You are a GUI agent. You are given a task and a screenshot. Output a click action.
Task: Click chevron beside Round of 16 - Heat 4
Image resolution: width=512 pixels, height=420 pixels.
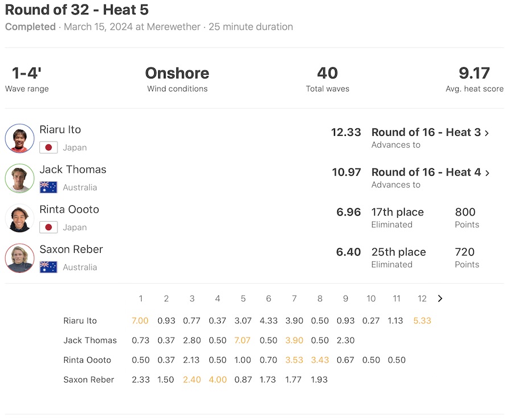[x=487, y=173]
